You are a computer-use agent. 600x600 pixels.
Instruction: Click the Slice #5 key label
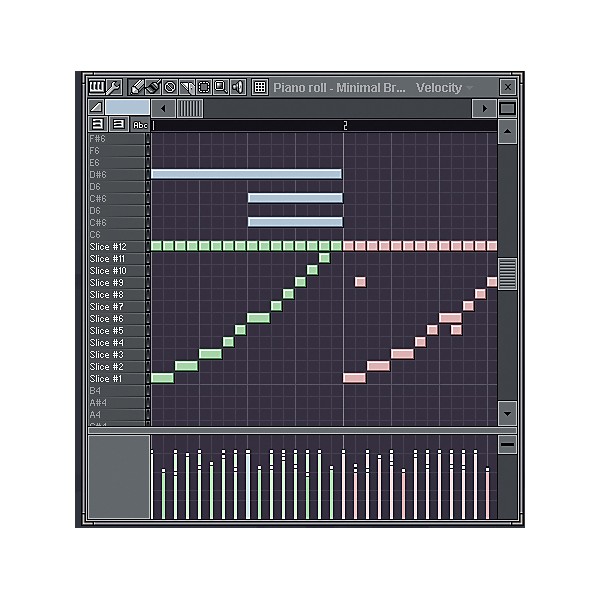tap(106, 331)
